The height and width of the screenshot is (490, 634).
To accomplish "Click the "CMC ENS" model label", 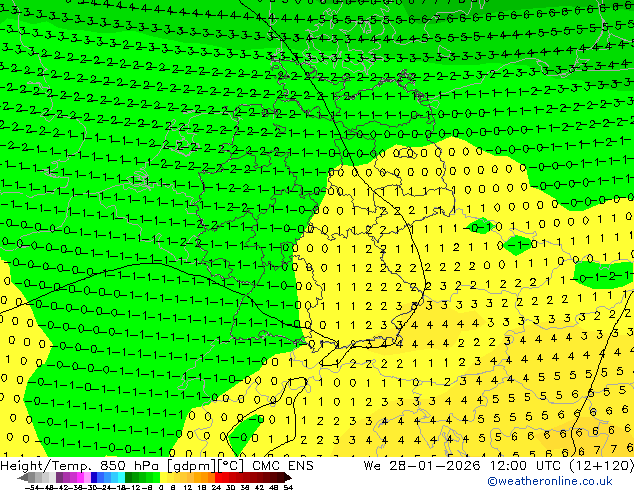I will pos(283,466).
